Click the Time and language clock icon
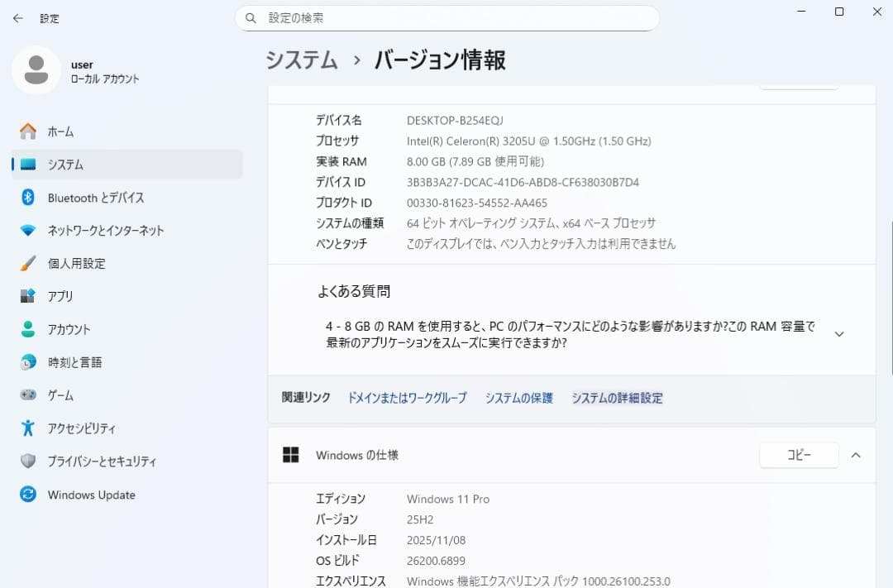Image resolution: width=893 pixels, height=588 pixels. [28, 361]
